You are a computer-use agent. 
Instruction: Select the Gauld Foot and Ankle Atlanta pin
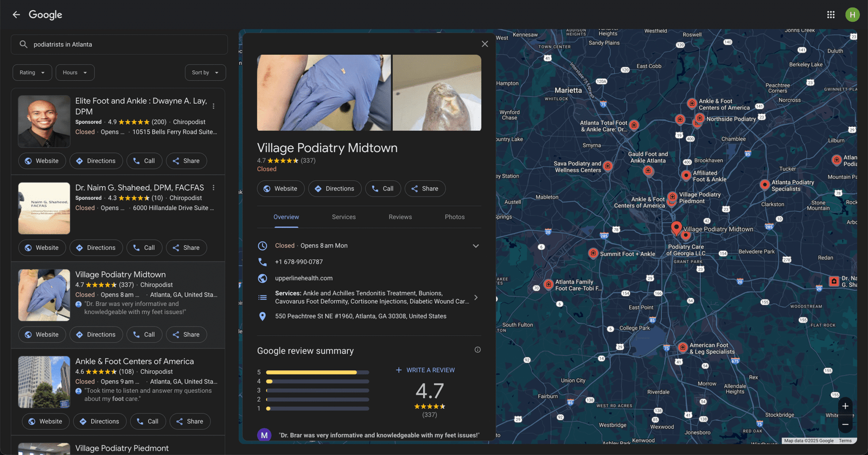pyautogui.click(x=648, y=170)
